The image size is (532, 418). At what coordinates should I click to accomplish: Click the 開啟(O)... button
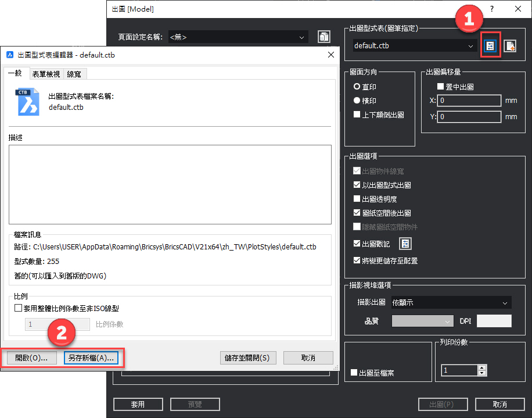31,358
